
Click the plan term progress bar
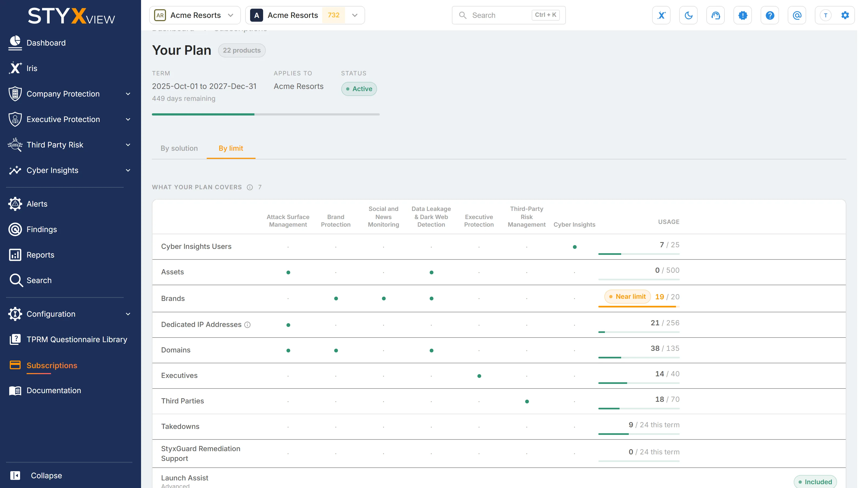266,114
